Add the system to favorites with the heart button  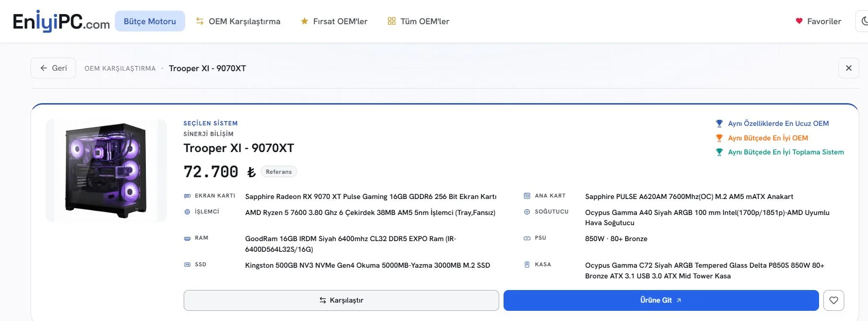(834, 300)
